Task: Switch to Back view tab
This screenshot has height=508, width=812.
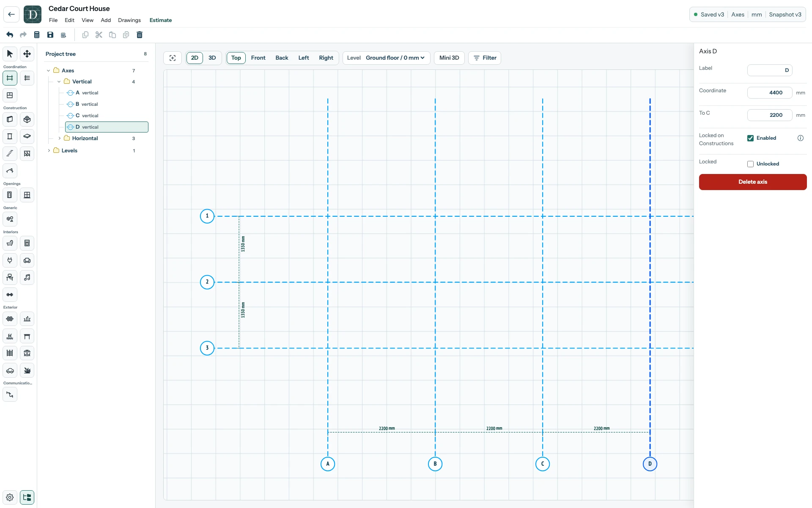Action: (282, 58)
